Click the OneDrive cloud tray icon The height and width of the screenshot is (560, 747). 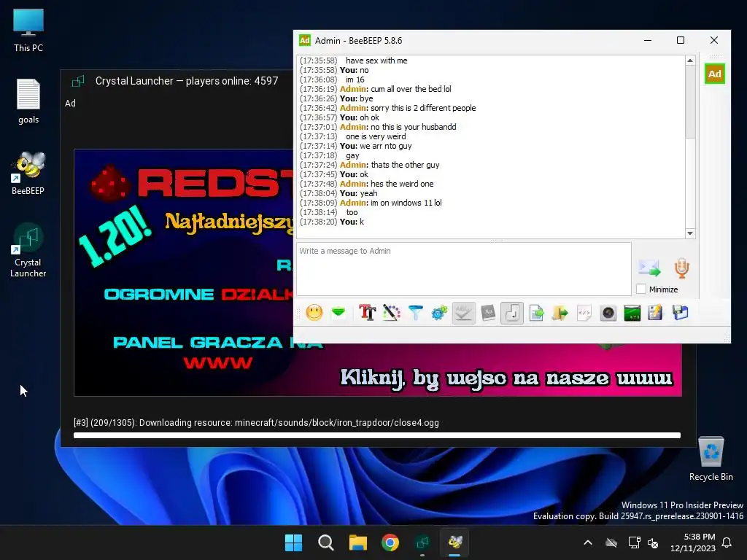(611, 542)
